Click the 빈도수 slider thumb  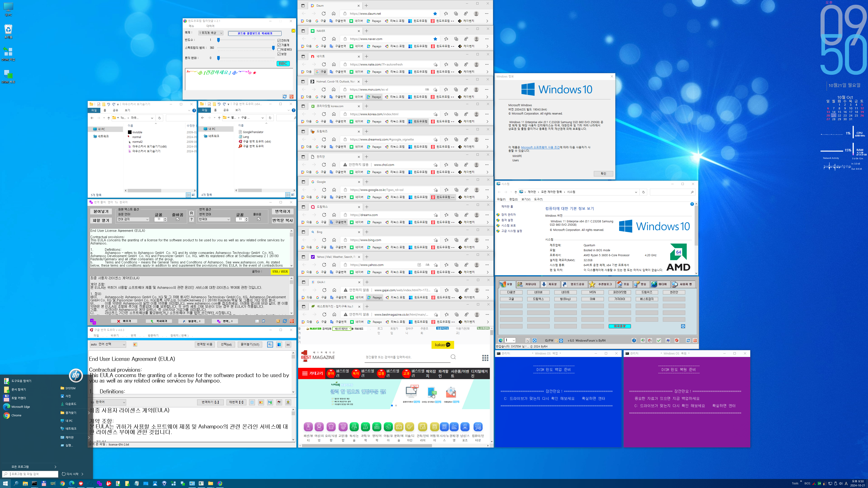[x=218, y=40]
